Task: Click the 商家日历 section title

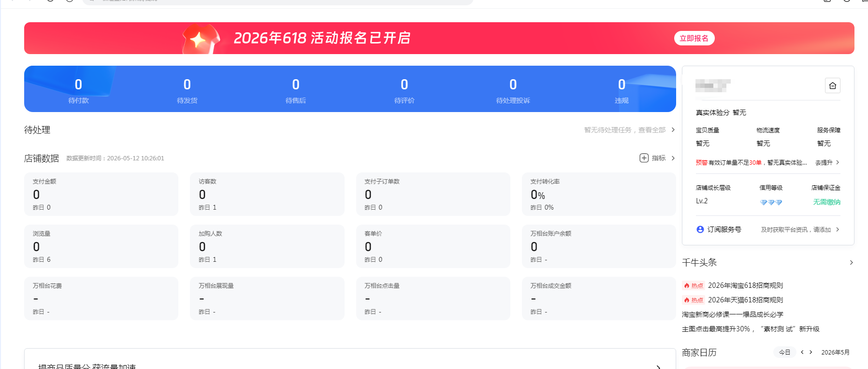Action: click(x=699, y=353)
